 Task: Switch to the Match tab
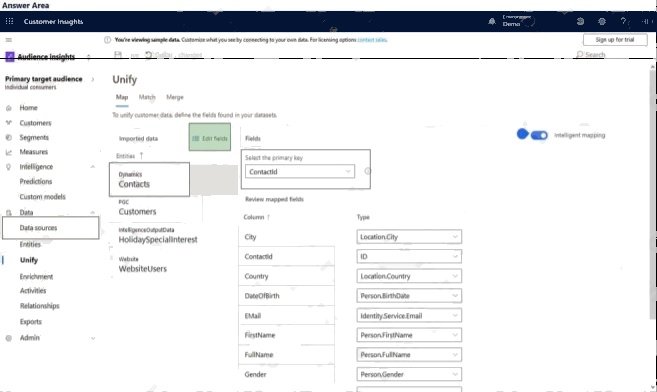point(147,97)
